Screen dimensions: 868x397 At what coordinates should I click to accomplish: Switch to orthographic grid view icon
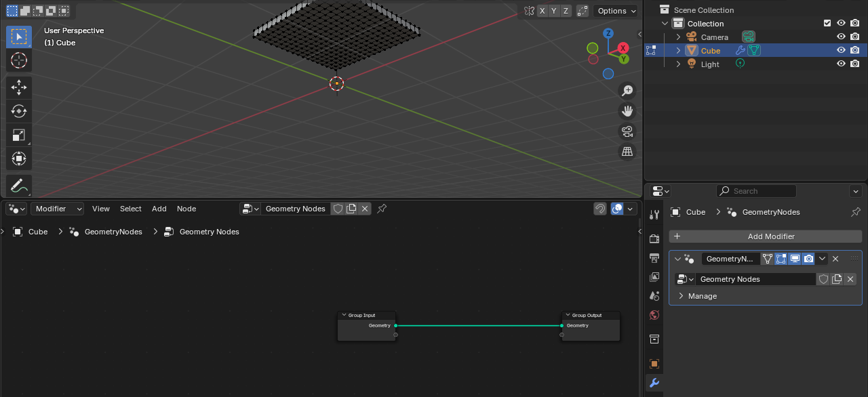[x=627, y=152]
